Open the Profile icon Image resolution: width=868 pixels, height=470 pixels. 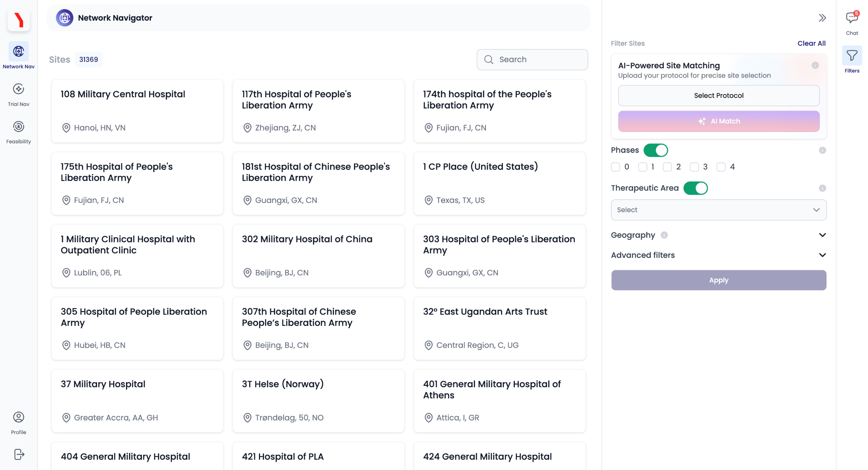point(19,417)
